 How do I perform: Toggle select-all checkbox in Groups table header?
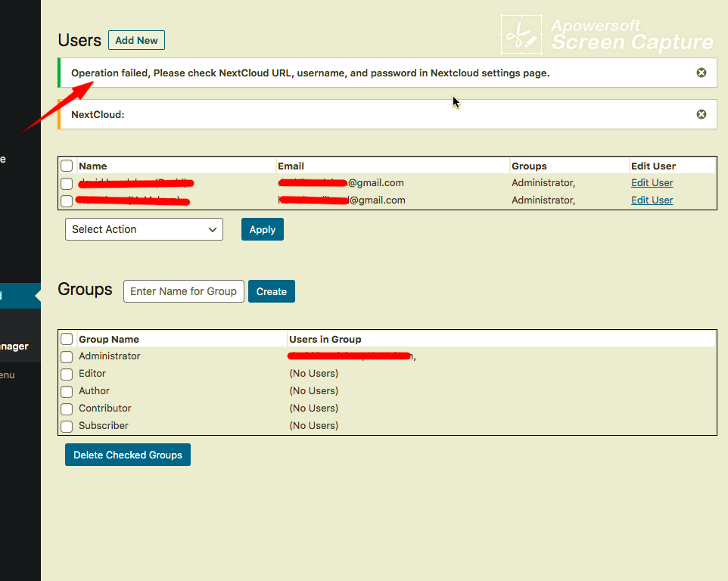click(x=67, y=339)
